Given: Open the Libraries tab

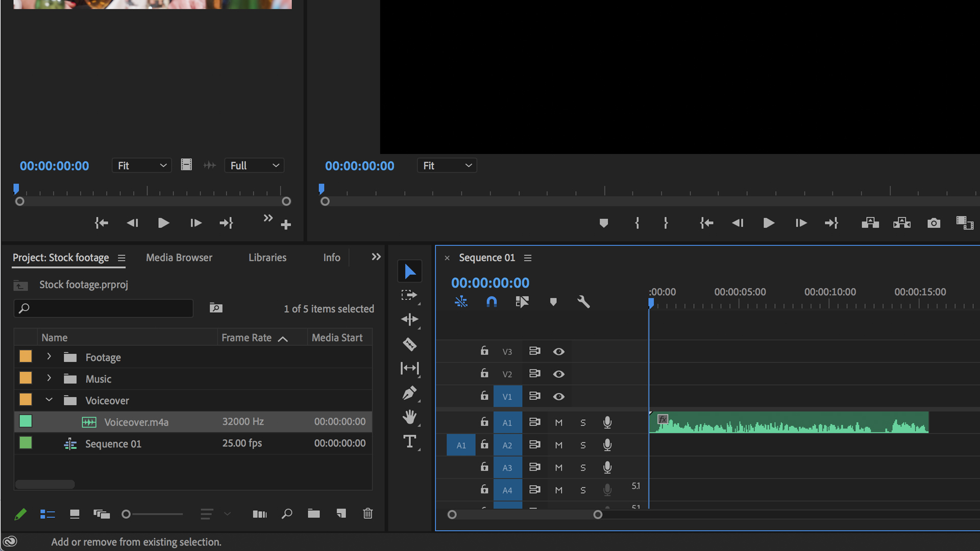Looking at the screenshot, I should click(267, 258).
